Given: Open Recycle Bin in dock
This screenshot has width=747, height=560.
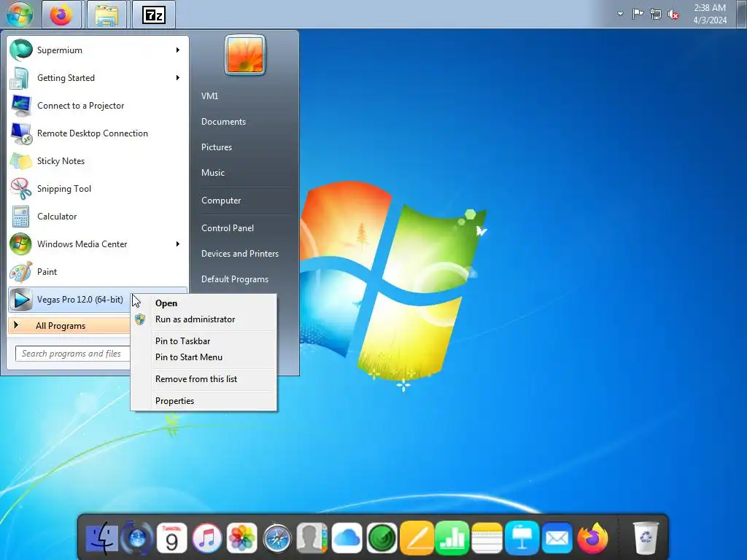Looking at the screenshot, I should point(646,539).
